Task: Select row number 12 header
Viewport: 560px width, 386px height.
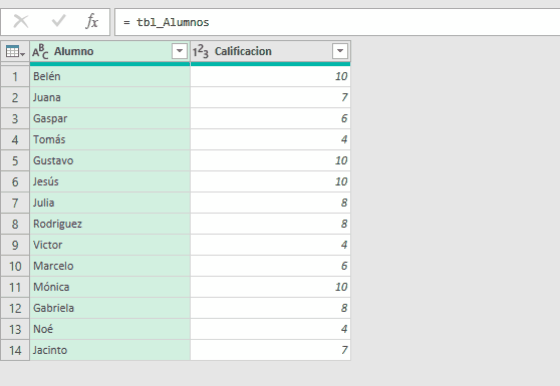Action: [15, 308]
